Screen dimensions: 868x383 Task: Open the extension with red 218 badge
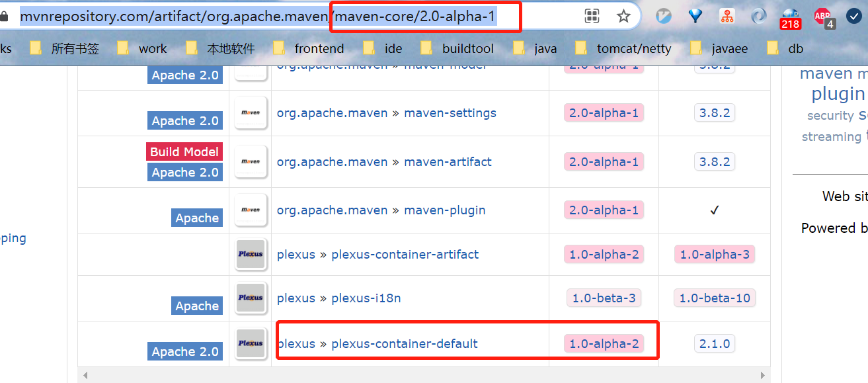point(791,19)
